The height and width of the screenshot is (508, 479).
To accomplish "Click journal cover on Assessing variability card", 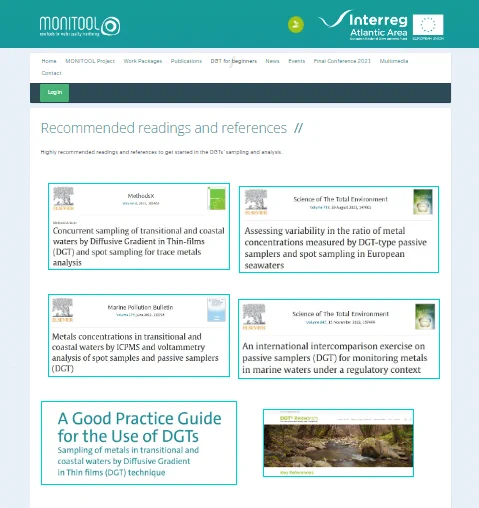I will [423, 202].
